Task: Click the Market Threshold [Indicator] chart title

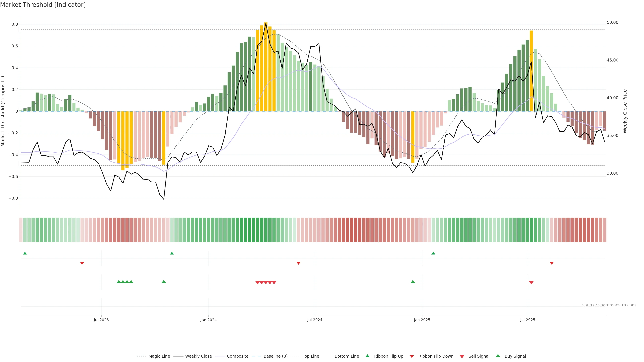Action: 43,5
